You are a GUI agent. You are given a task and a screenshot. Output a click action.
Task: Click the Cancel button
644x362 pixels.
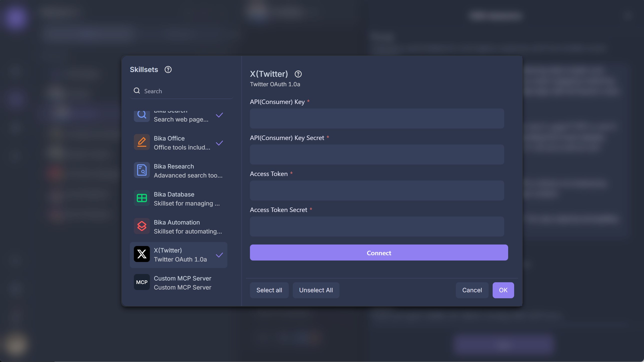472,290
